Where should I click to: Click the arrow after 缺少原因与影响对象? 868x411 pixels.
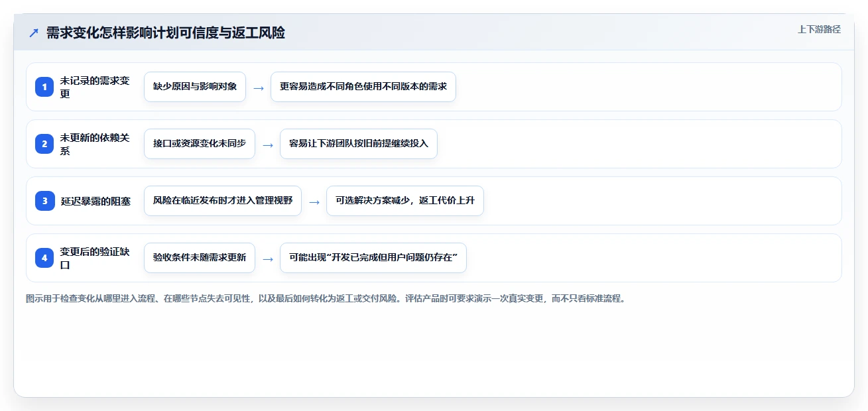pos(259,88)
